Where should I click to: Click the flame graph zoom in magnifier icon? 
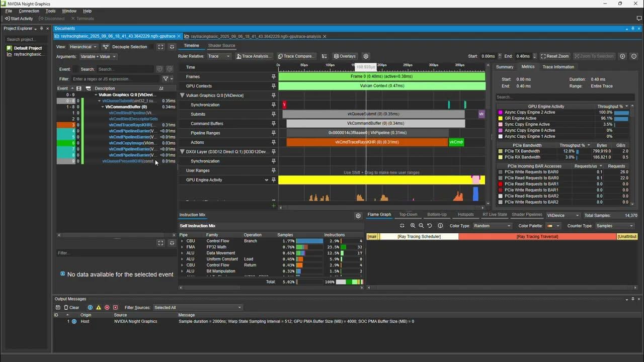(413, 226)
